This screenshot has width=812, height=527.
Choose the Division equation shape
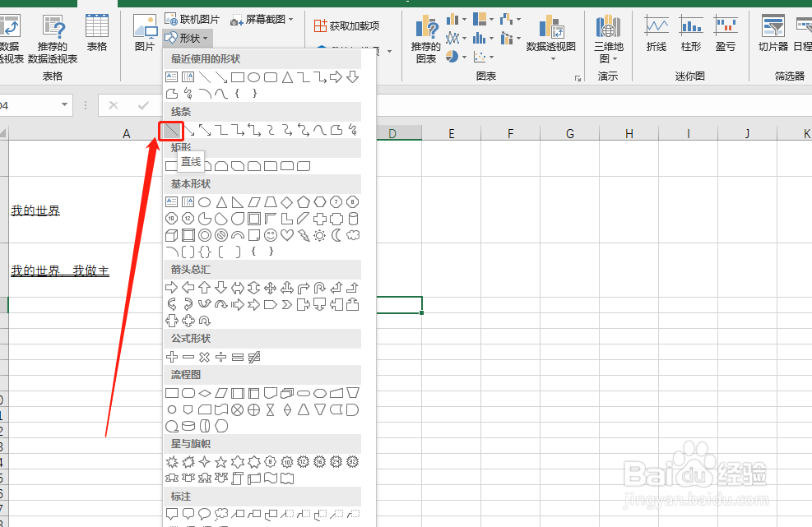221,357
